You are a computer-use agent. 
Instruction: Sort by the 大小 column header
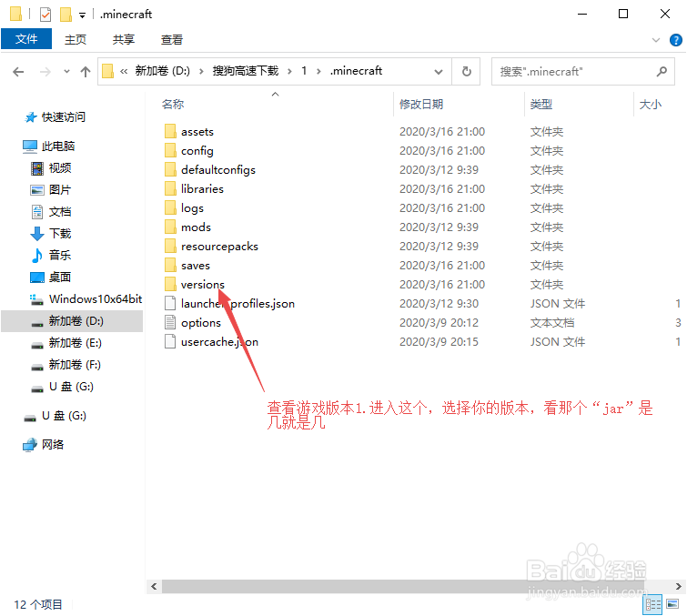point(651,105)
